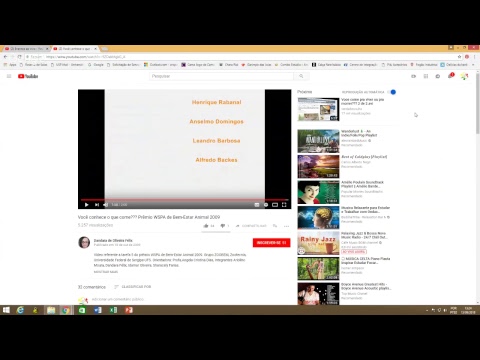This screenshot has height=360, width=480.
Task: Go back with the browser arrow
Action: pyautogui.click(x=5, y=57)
